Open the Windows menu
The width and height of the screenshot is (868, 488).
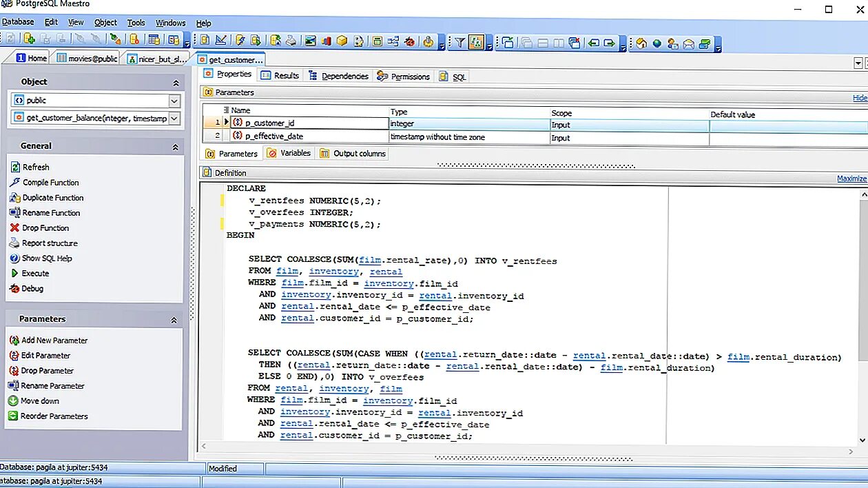170,23
